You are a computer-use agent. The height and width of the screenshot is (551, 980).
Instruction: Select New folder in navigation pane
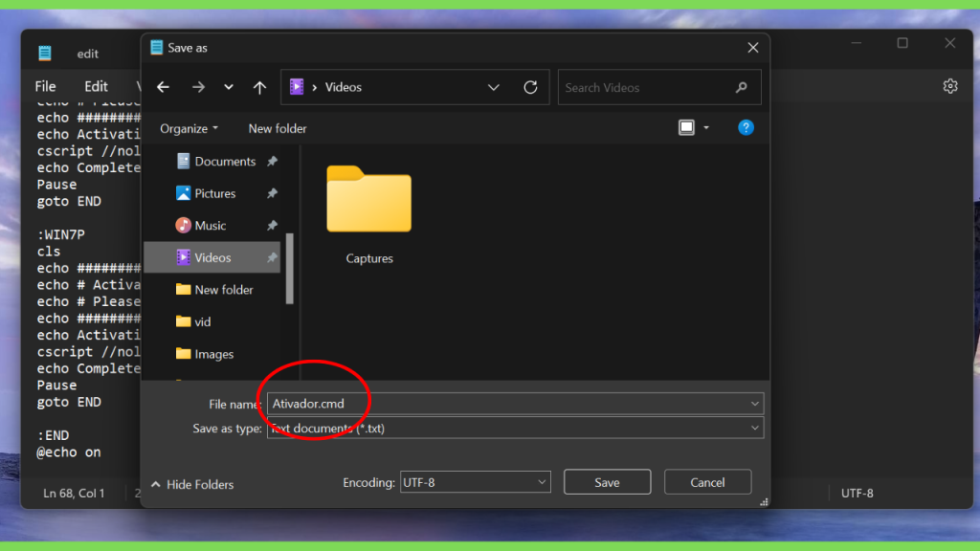pyautogui.click(x=214, y=290)
